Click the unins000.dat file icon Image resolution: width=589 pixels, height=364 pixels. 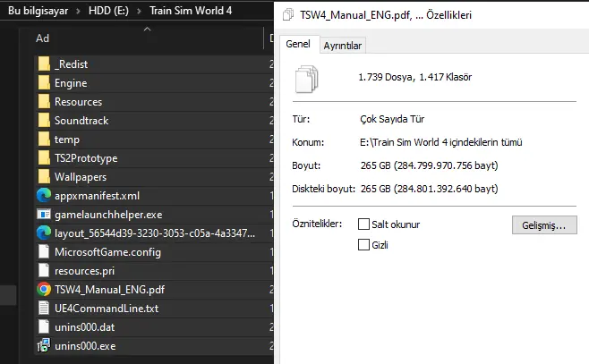(x=44, y=326)
